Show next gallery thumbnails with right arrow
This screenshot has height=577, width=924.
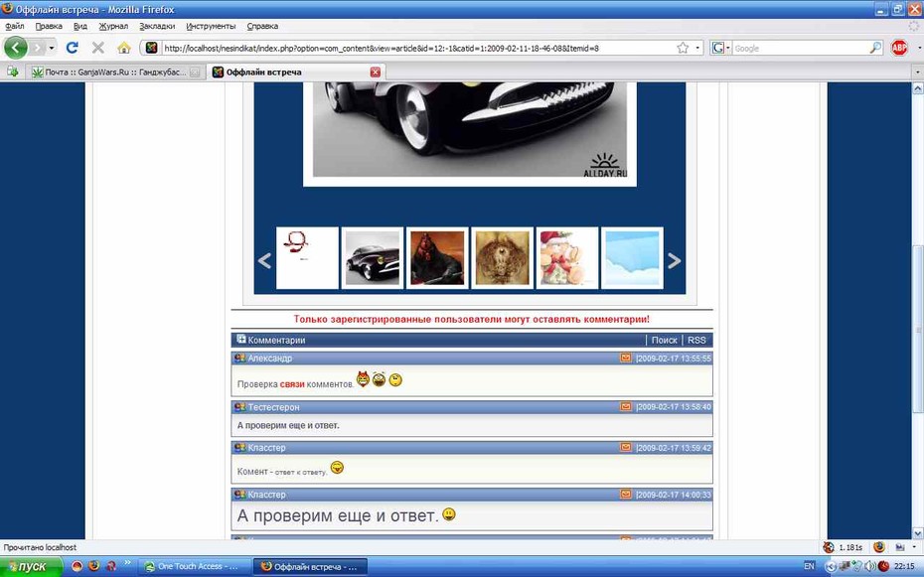pos(674,260)
